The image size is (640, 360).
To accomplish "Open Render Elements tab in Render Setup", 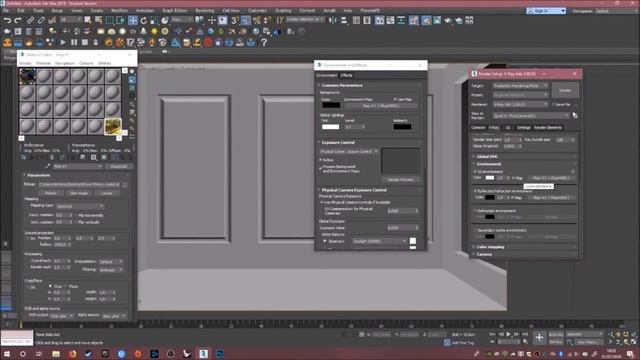I will point(548,128).
